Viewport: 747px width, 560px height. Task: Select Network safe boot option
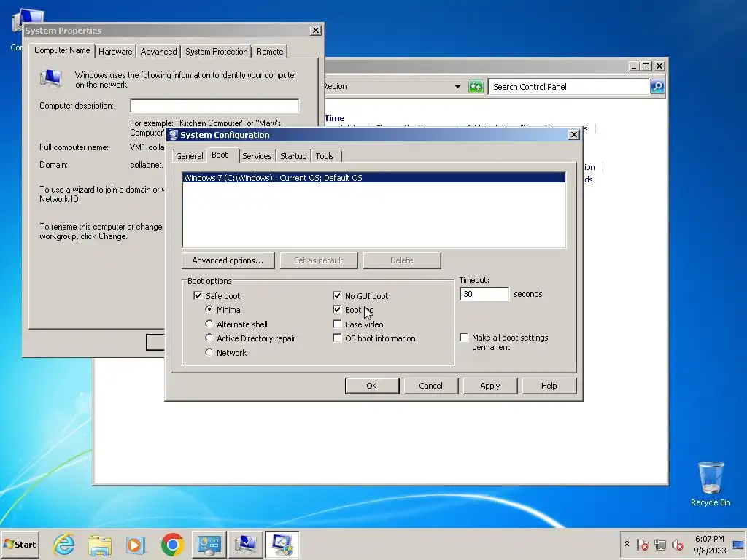point(209,353)
